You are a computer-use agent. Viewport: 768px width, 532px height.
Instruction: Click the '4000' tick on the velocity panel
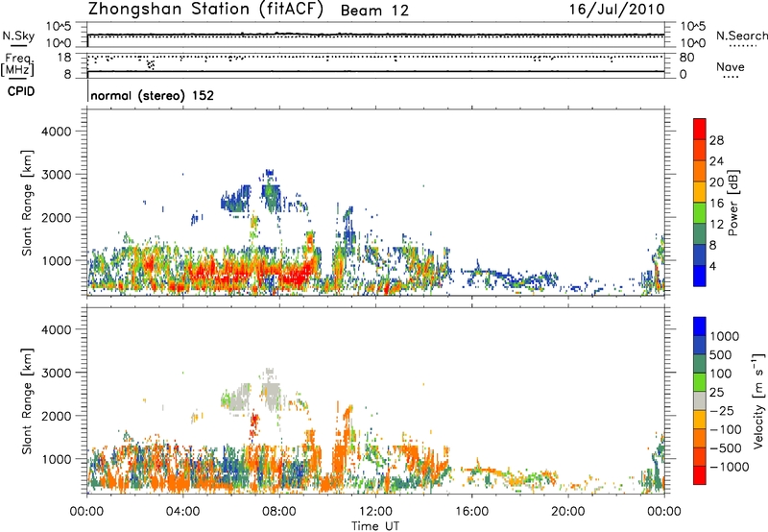click(x=56, y=329)
